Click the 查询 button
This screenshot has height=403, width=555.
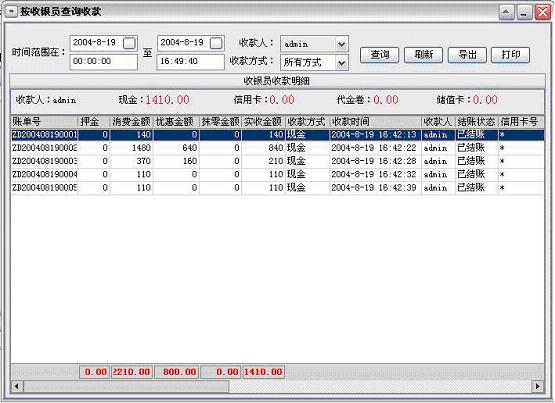tap(379, 55)
